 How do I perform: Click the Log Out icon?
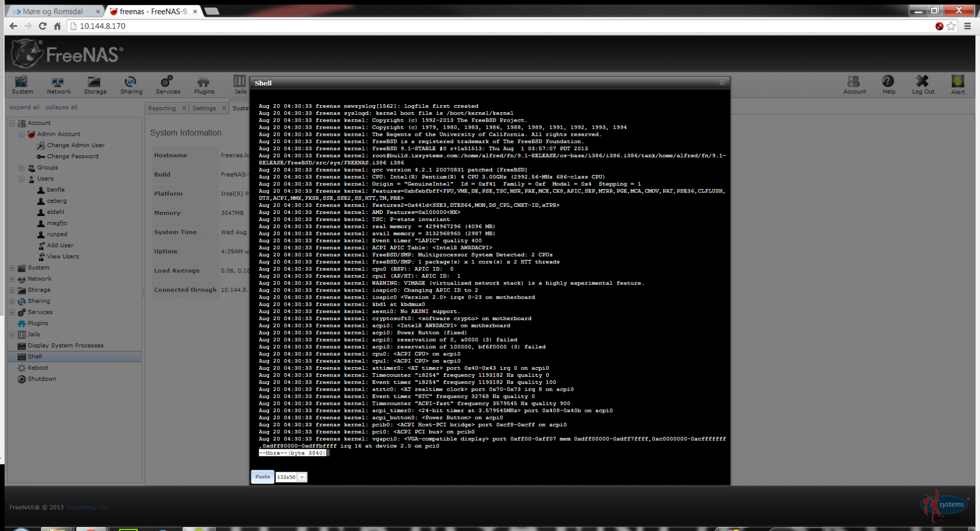pyautogui.click(x=923, y=85)
